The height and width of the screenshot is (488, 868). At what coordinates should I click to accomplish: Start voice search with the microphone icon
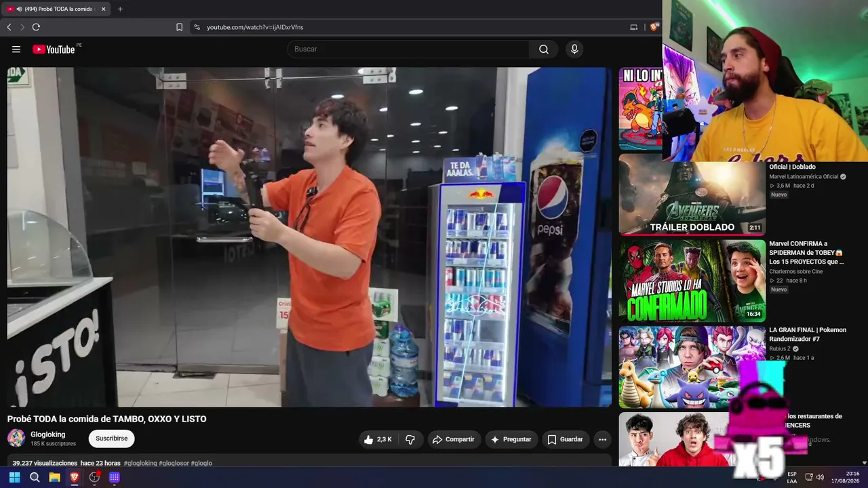pyautogui.click(x=574, y=49)
